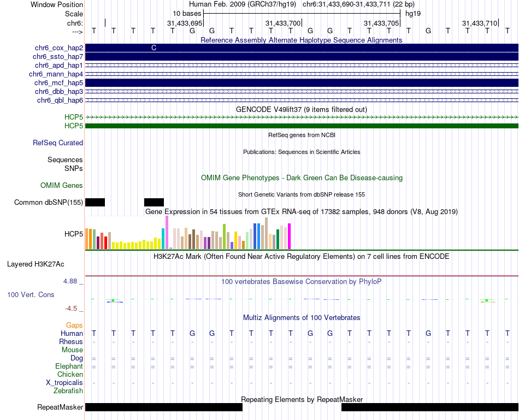Open Short Genetic Variants from dbSNP title
This screenshot has width=519, height=420.
[302, 194]
